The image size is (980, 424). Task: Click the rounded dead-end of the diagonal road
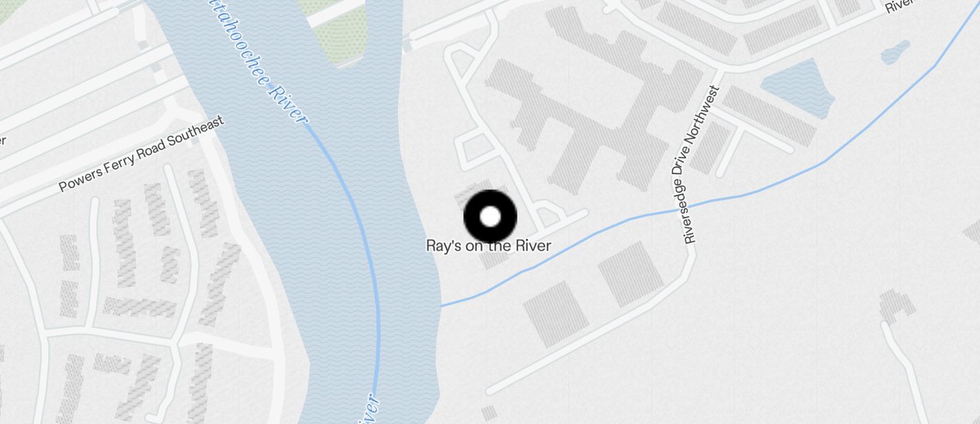[x=491, y=390]
